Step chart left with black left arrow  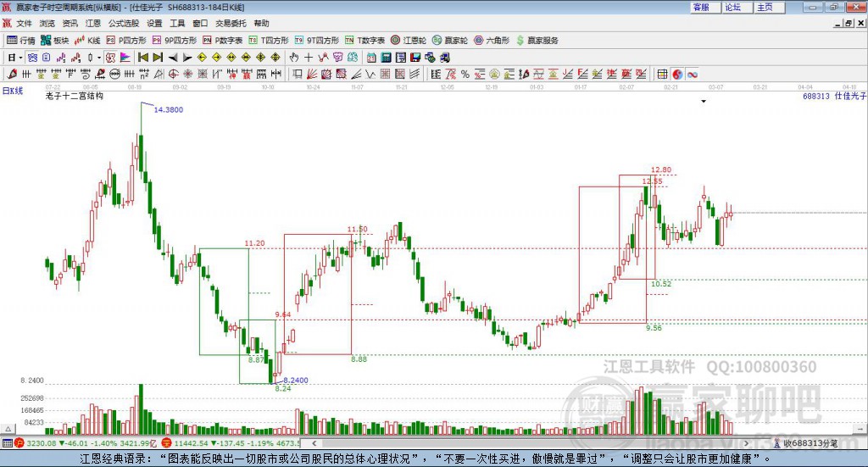(x=173, y=58)
